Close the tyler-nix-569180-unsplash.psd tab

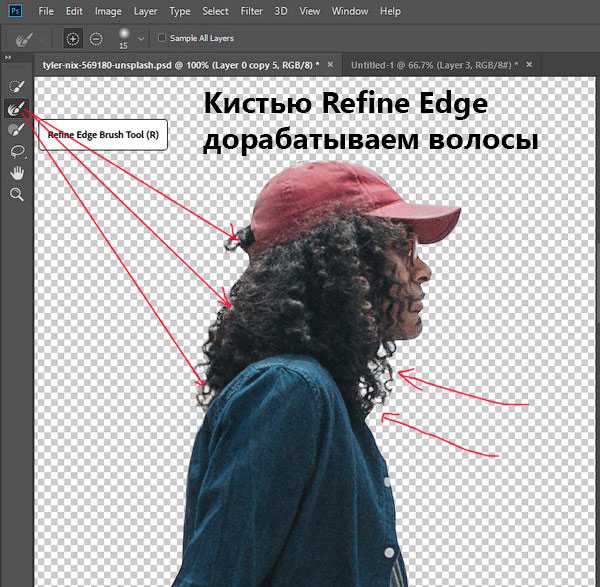click(x=331, y=64)
